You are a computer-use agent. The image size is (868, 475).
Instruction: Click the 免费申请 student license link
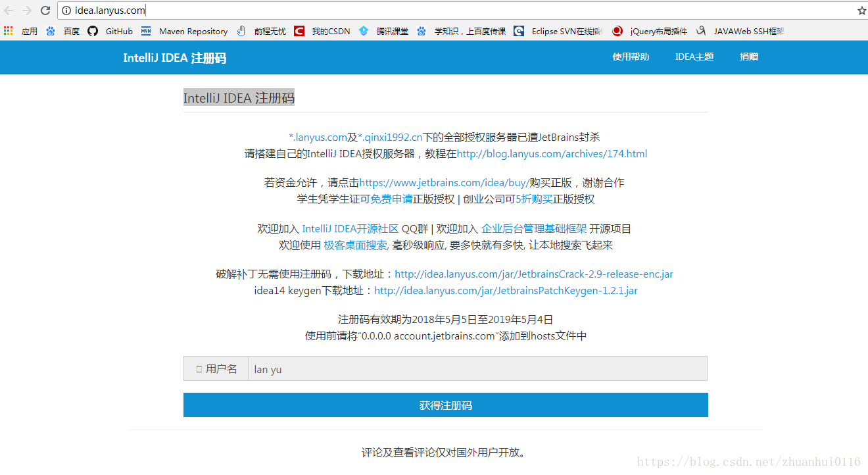[x=391, y=199]
